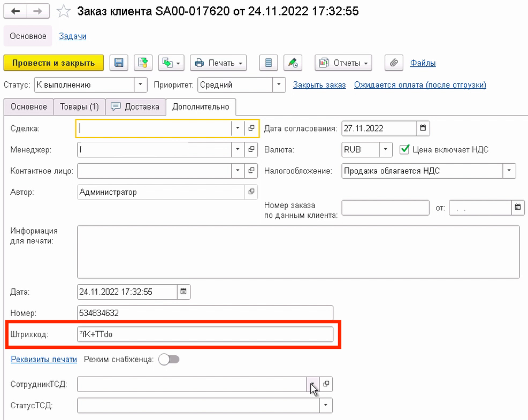Click the pencil with clock icon
This screenshot has width=528, height=420.
pos(293,63)
